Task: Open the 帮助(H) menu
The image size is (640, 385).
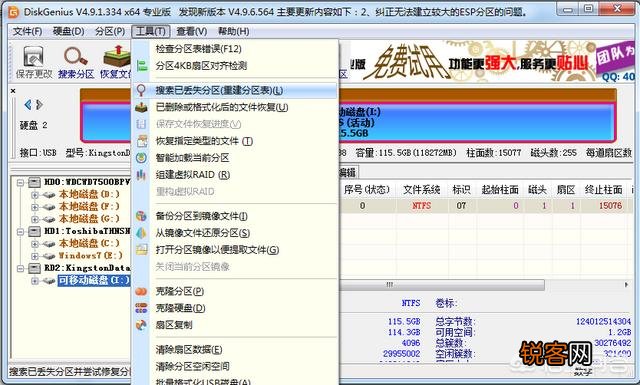Action: (233, 31)
